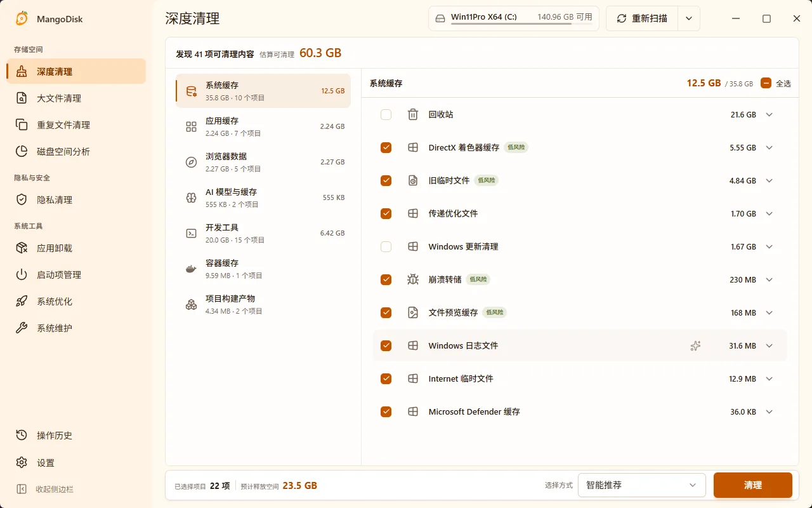Click the database icon of 系统缓存 category

click(x=191, y=91)
